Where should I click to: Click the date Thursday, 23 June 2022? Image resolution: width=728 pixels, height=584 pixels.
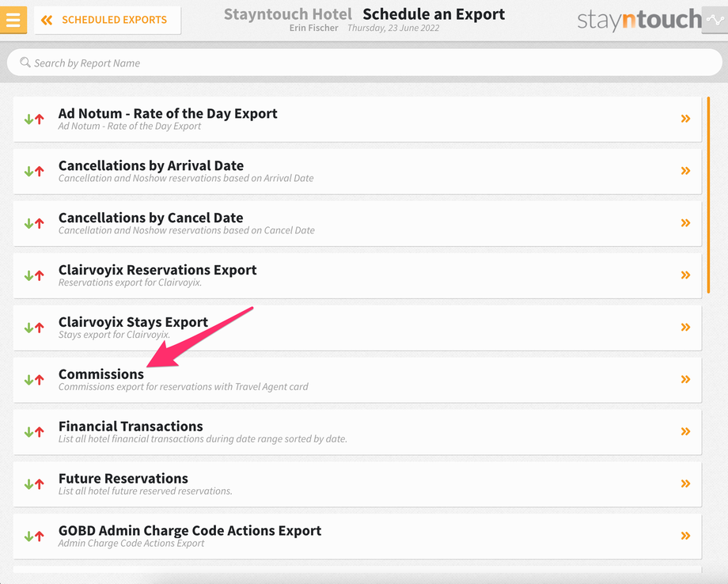click(x=393, y=28)
